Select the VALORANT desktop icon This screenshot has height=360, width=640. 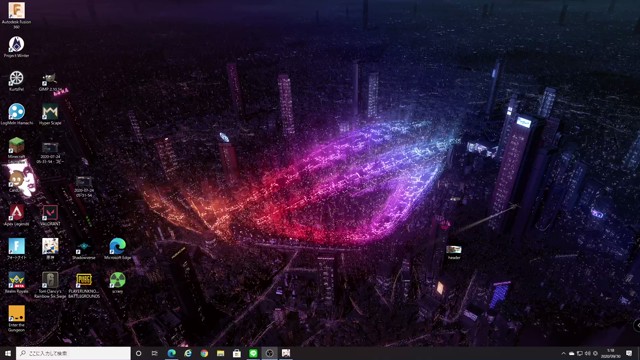[x=50, y=213]
